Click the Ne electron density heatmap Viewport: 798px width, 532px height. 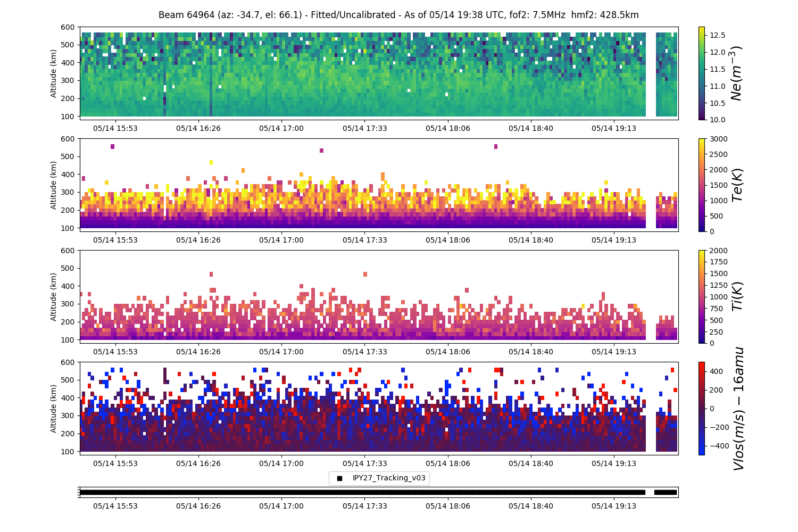(379, 73)
